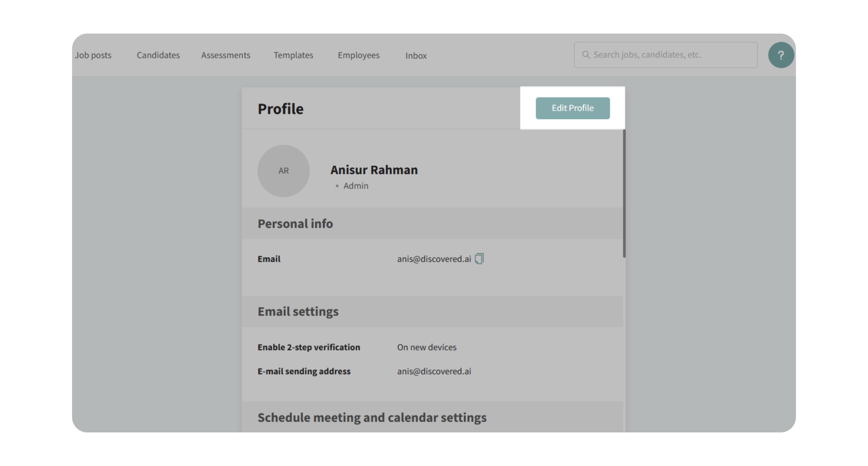Copy email using icon beside anis@discovered.ai
The height and width of the screenshot is (466, 868).
tap(479, 259)
